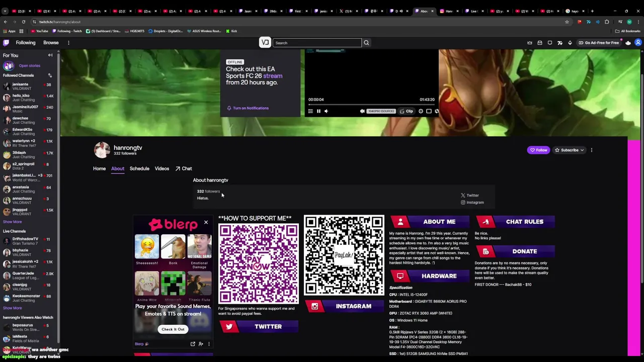This screenshot has width=644, height=362.
Task: Open Twitch header more menu dots
Action: click(x=68, y=43)
